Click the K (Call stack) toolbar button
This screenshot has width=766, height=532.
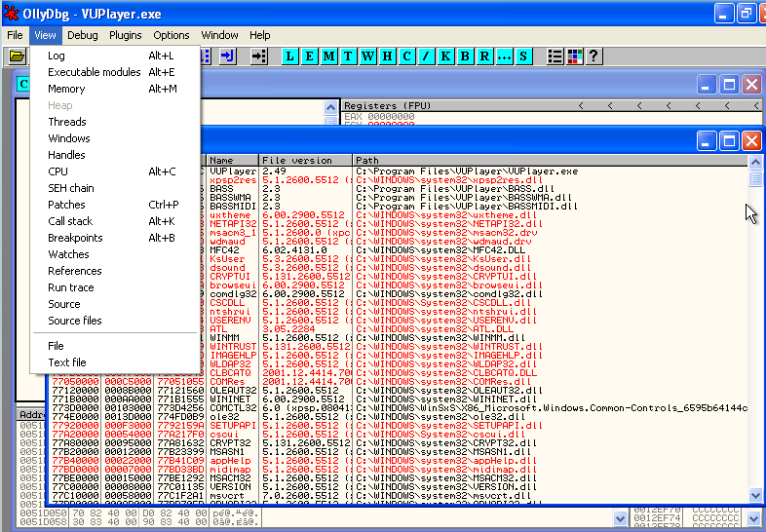point(445,57)
